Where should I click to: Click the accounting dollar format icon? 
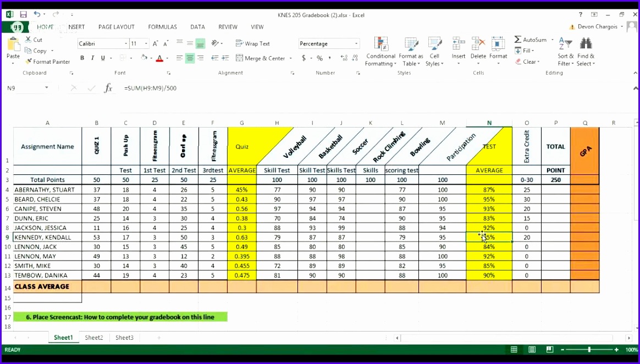[x=304, y=58]
